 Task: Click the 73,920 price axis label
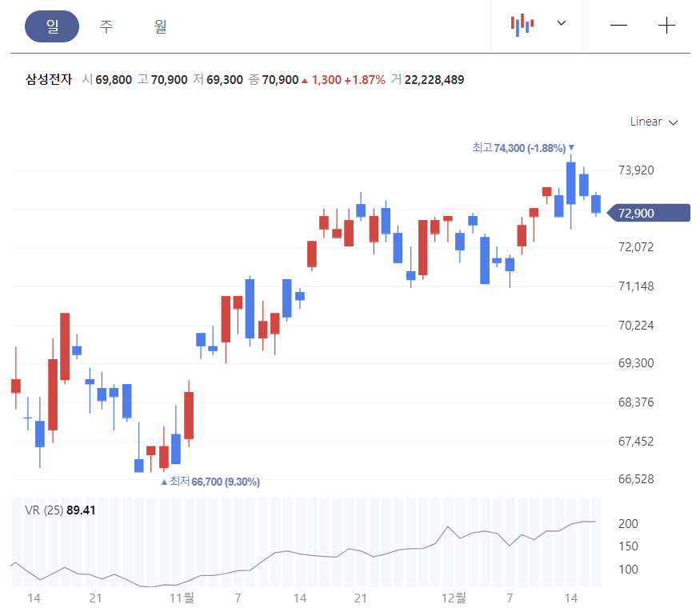(x=636, y=170)
